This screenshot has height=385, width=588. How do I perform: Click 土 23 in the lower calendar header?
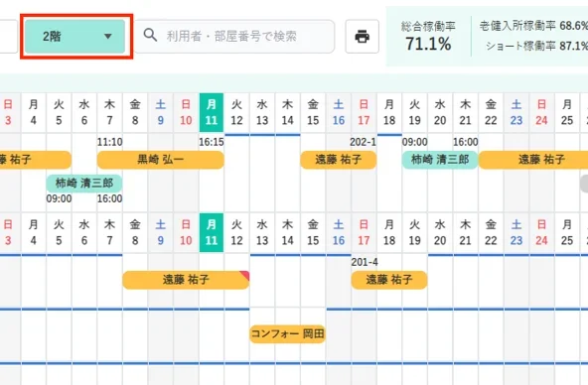(x=516, y=232)
